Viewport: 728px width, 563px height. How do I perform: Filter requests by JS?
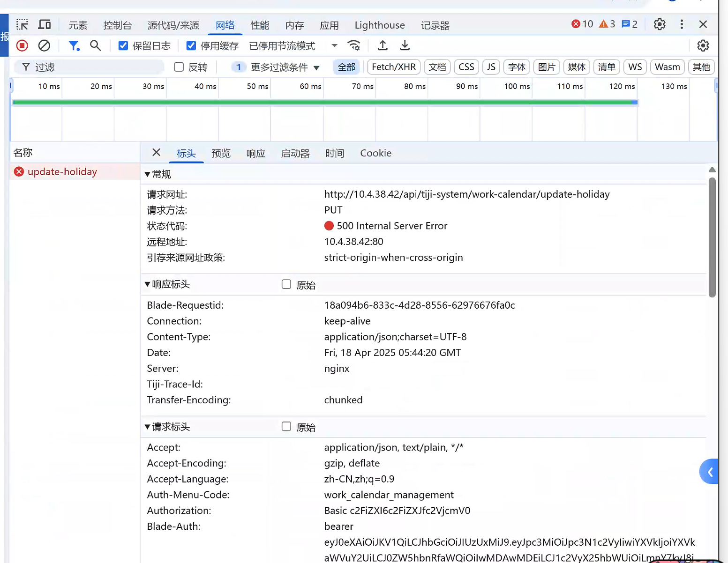491,67
